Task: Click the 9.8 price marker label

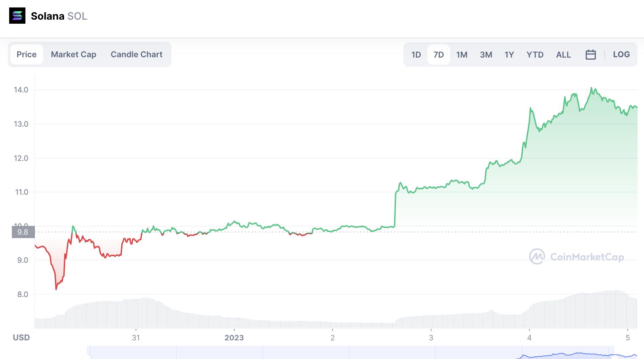Action: (23, 232)
